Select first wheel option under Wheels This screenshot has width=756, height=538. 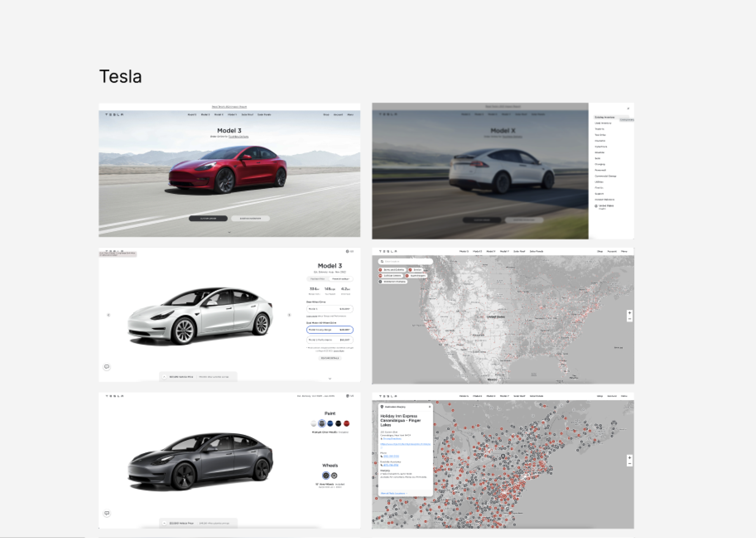[326, 475]
